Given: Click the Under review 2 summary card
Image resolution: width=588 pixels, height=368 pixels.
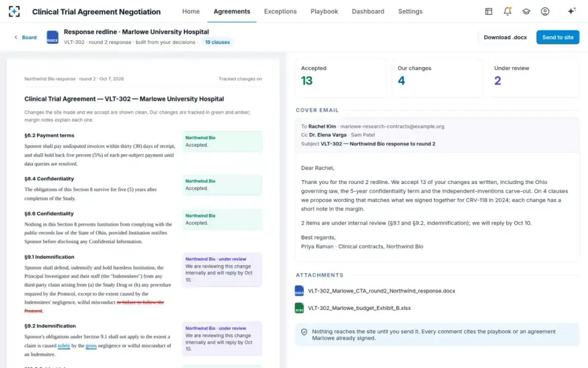Looking at the screenshot, I should [x=533, y=78].
